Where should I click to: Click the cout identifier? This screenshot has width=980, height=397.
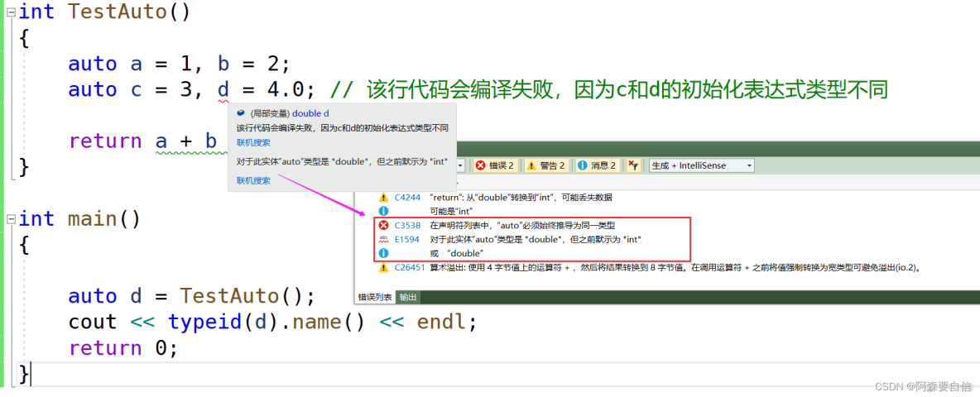(93, 322)
